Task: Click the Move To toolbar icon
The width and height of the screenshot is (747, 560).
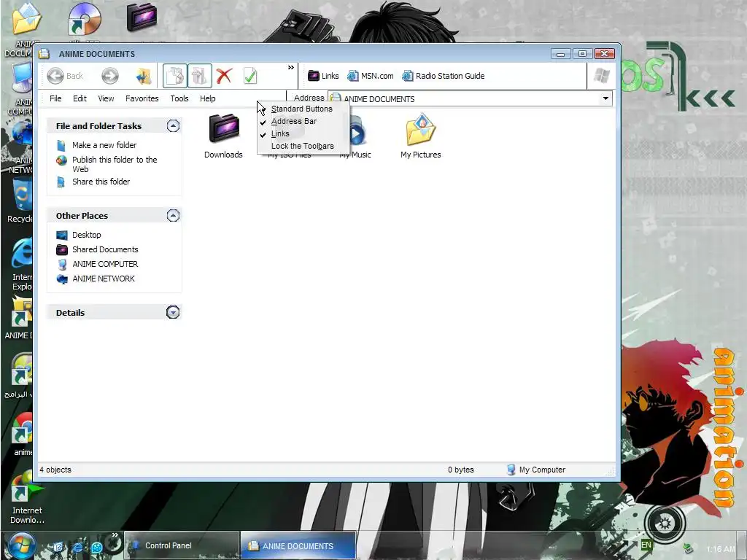Action: (175, 76)
